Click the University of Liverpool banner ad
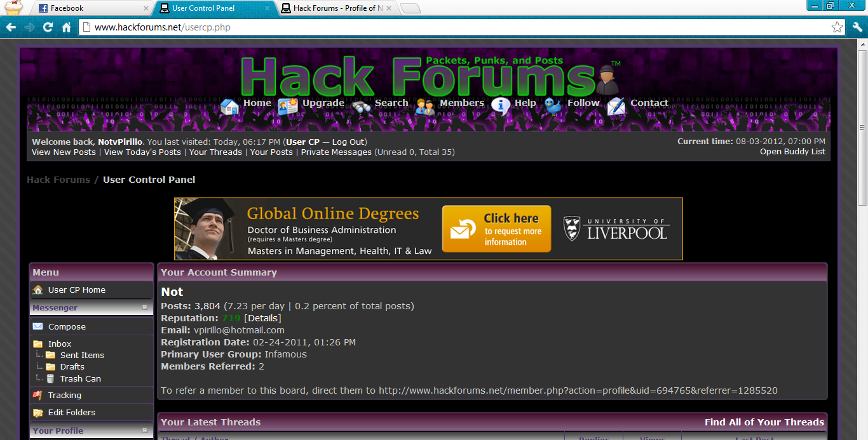 (428, 229)
